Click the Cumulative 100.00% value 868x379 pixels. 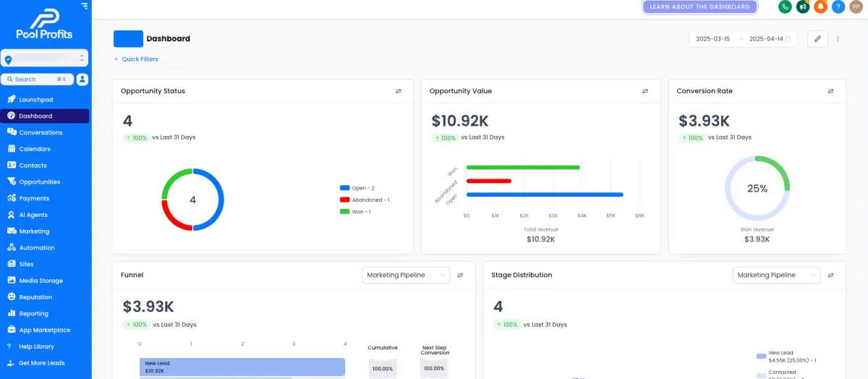click(383, 368)
